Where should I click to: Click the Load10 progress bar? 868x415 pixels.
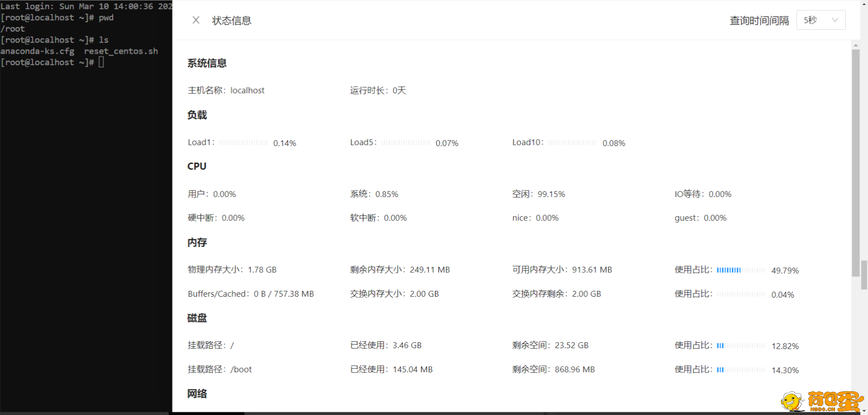pyautogui.click(x=572, y=143)
